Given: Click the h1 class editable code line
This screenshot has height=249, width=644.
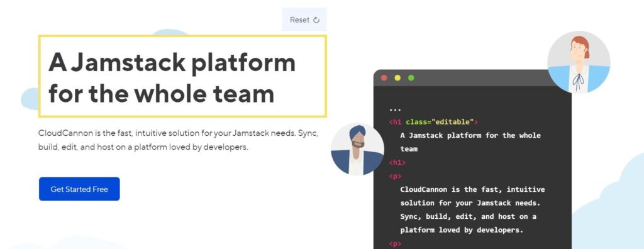Looking at the screenshot, I should (433, 122).
